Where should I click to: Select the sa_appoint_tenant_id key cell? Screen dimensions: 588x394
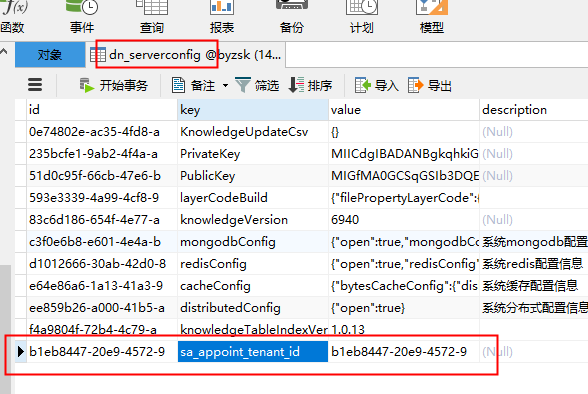pos(253,352)
